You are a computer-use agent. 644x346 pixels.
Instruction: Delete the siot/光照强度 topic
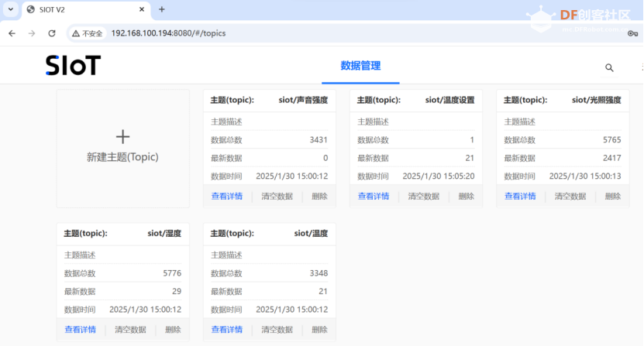coord(613,196)
